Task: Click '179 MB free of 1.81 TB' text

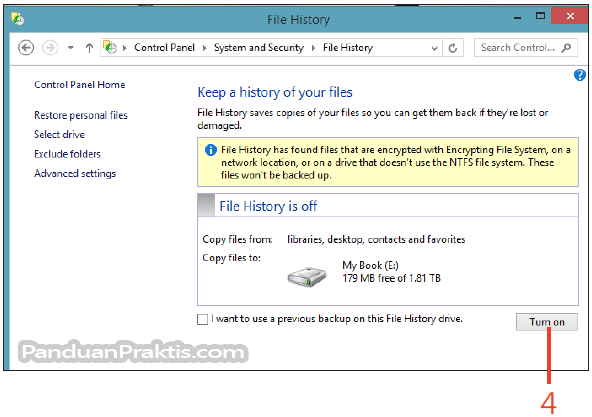Action: (392, 278)
